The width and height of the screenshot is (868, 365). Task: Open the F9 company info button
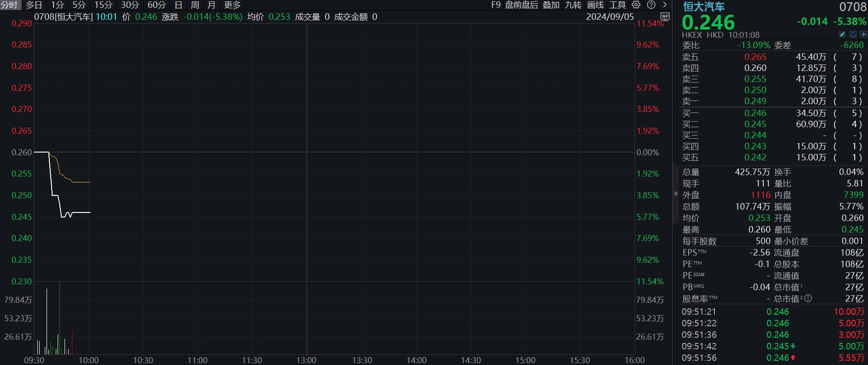coord(496,5)
